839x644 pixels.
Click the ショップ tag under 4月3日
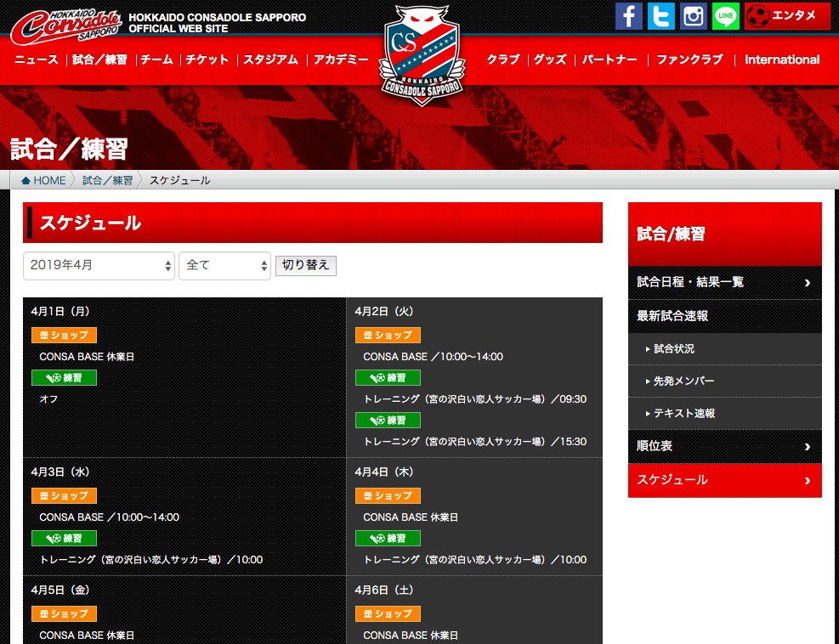[x=65, y=496]
